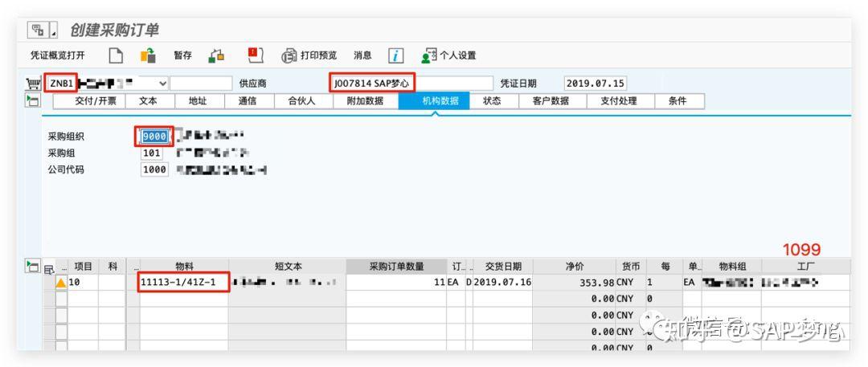Click the 工厂 column header
Viewport: 868px width, 367px height.
click(806, 267)
